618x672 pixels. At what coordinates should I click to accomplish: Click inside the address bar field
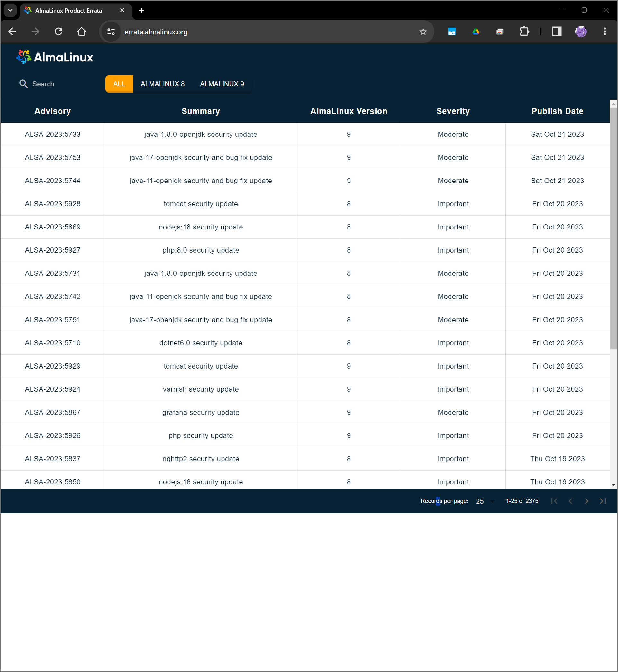tap(234, 32)
